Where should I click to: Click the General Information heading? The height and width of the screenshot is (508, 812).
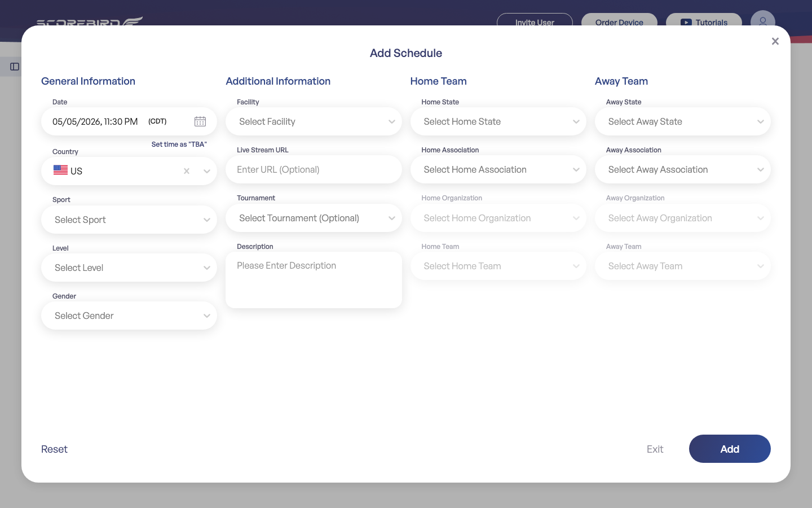(88, 81)
